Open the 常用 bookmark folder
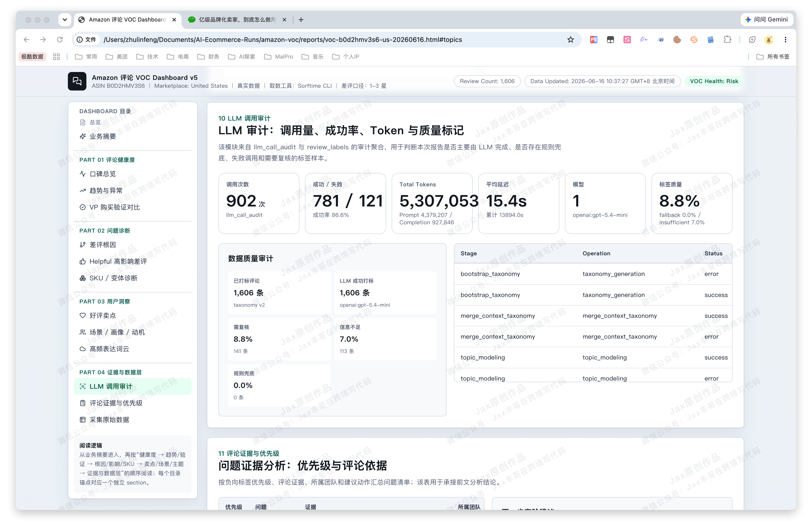Screen dimensions: 812x531 [x=86, y=57]
